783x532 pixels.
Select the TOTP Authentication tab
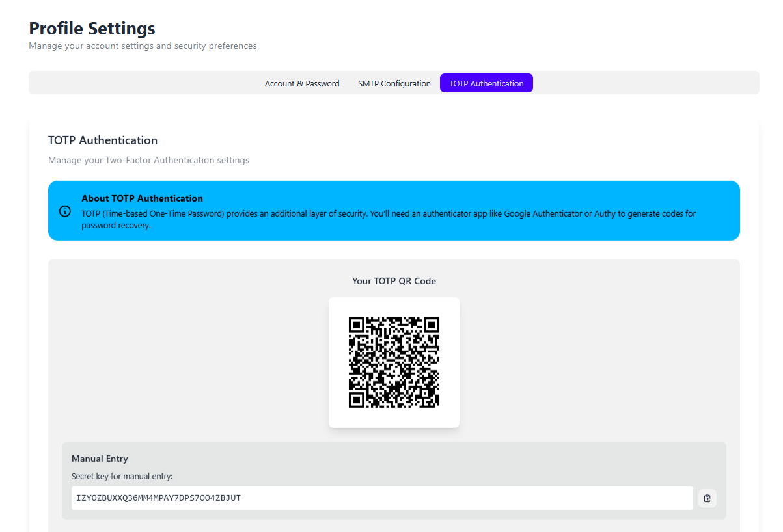[486, 83]
